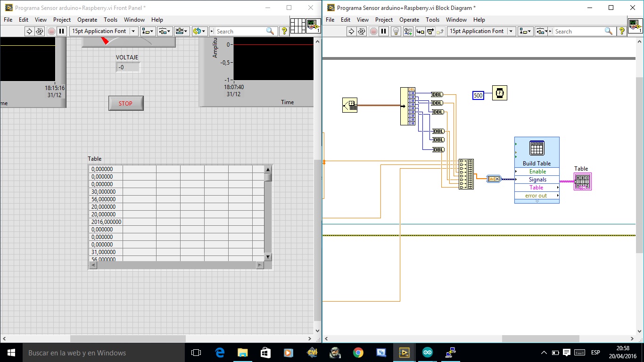
Task: Click the Wait timer function beside the 500 constant
Action: 499,93
